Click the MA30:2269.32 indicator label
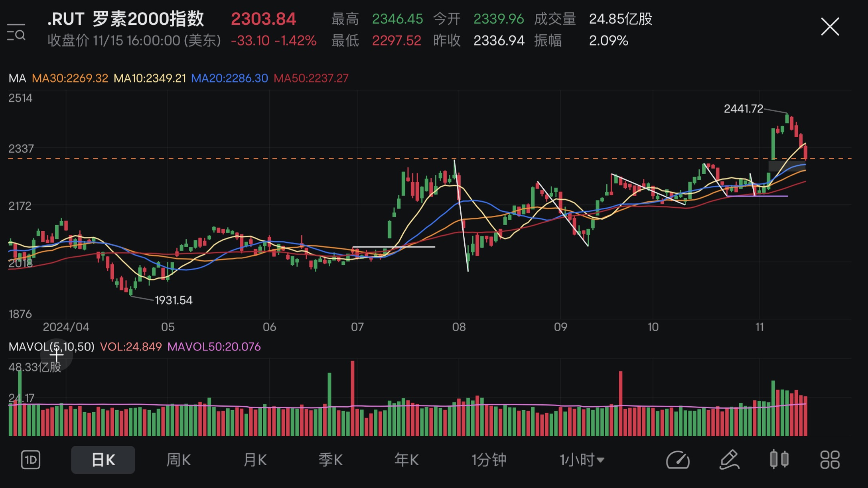868x488 pixels. pos(70,78)
